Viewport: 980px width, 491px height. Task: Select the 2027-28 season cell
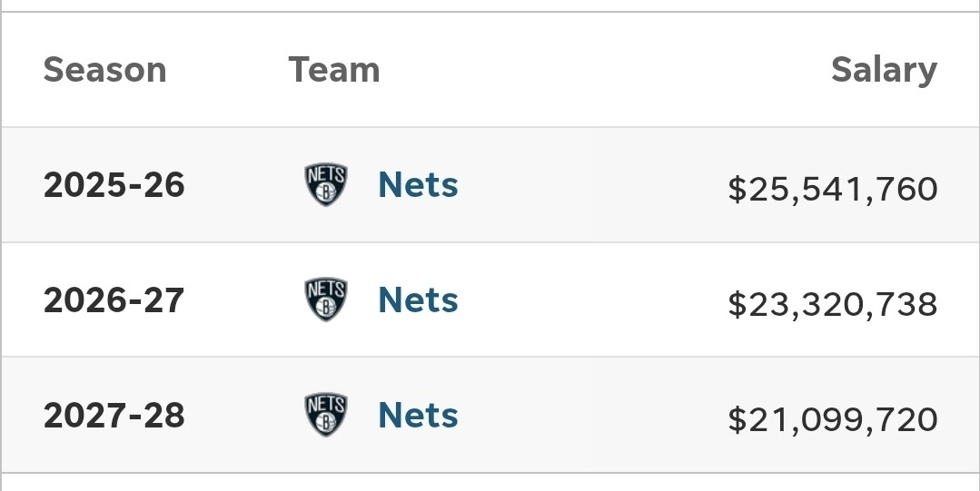pyautogui.click(x=114, y=416)
